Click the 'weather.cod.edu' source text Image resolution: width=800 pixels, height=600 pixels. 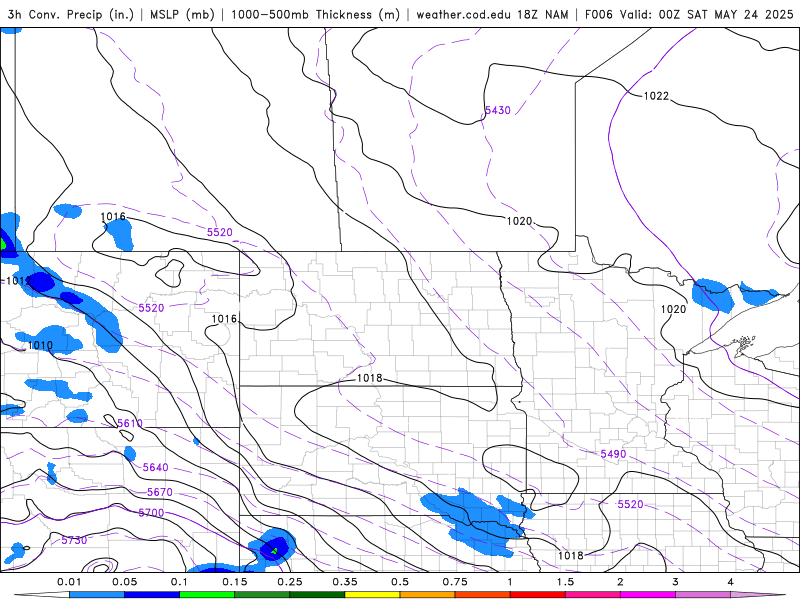tap(463, 14)
